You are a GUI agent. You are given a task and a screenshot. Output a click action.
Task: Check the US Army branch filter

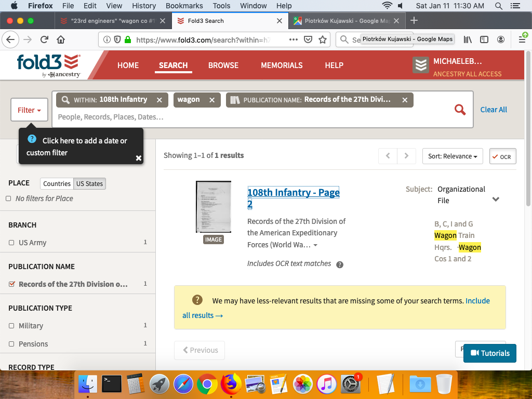tap(11, 243)
